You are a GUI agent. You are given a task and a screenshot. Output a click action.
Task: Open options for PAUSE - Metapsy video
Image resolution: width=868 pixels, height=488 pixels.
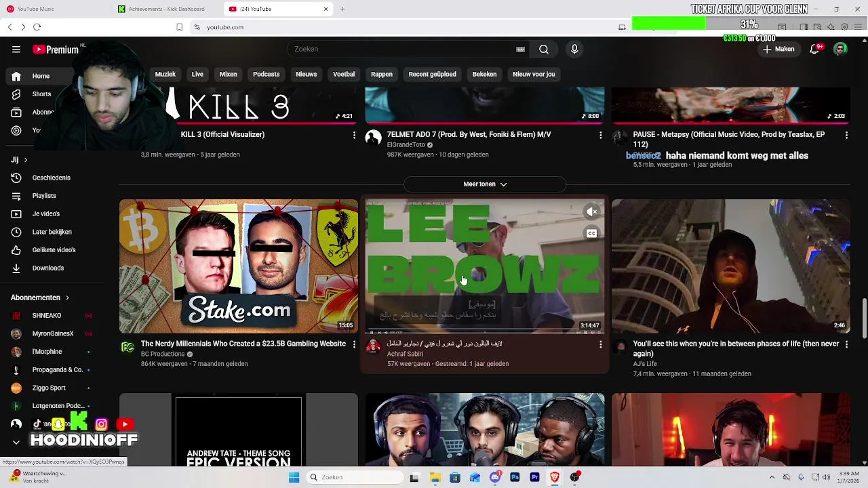pos(846,136)
